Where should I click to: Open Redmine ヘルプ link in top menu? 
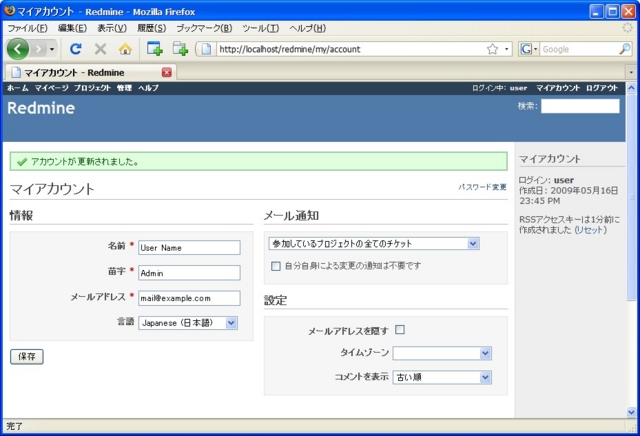click(x=148, y=88)
